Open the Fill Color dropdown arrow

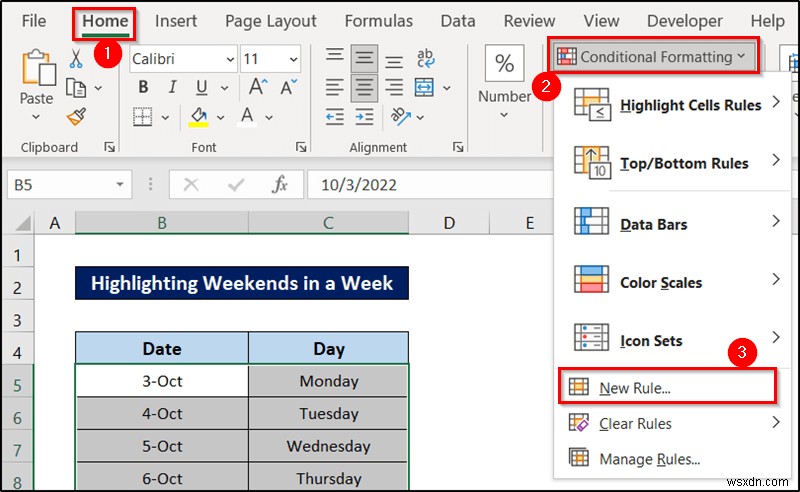(x=220, y=118)
